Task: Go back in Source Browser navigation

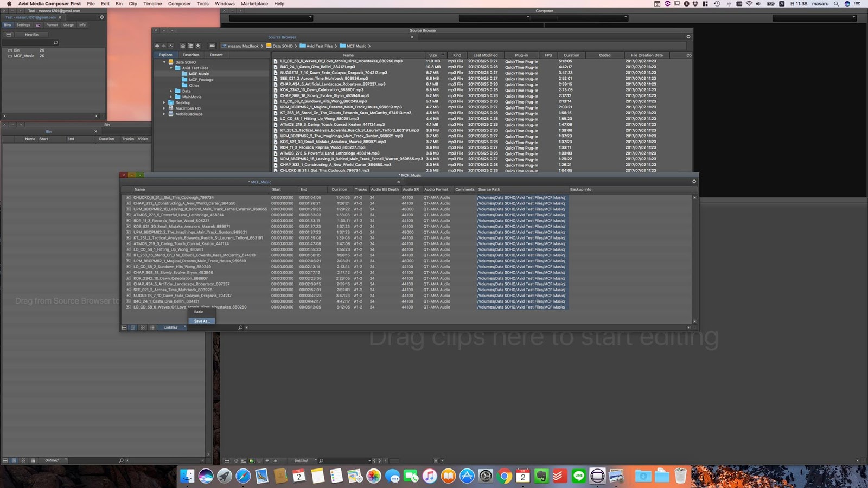Action: pyautogui.click(x=157, y=46)
